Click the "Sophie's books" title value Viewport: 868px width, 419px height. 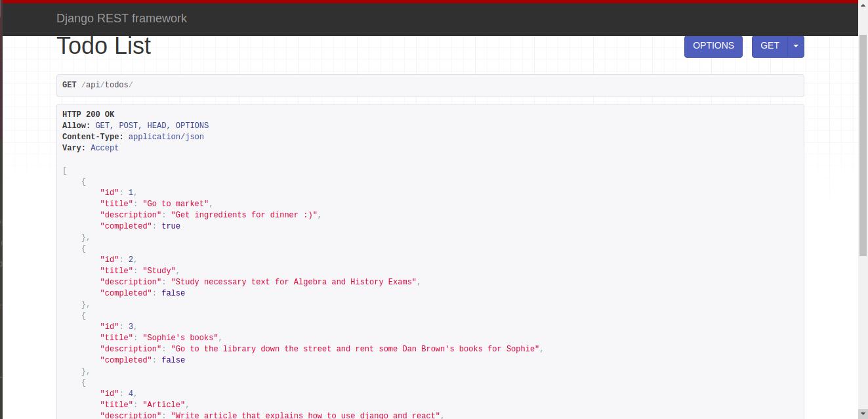click(181, 338)
